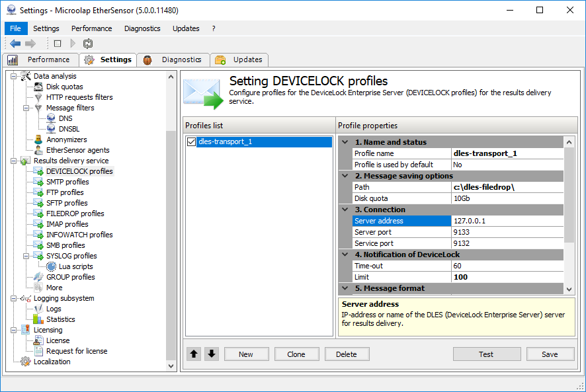The height and width of the screenshot is (392, 586).
Task: Click the SMB profiles envelope icon
Action: (x=38, y=245)
